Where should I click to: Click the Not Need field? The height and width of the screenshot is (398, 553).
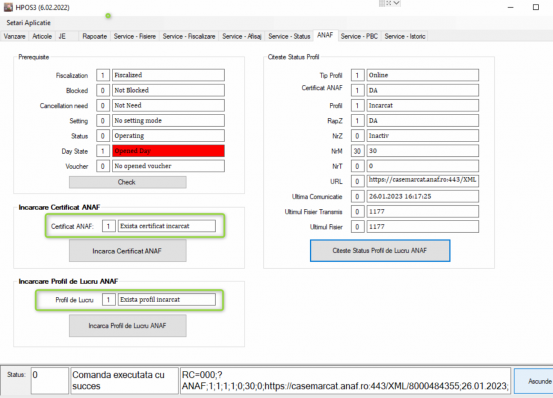[168, 105]
